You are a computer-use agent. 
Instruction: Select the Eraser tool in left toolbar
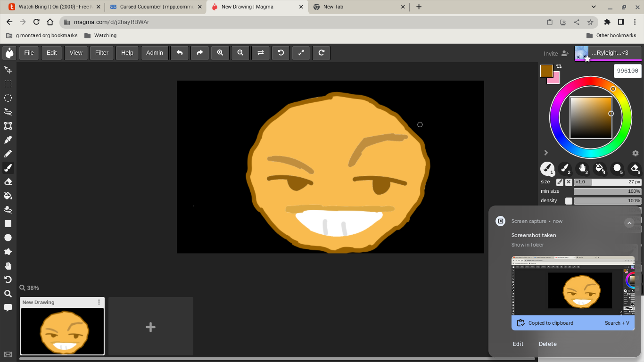(8, 182)
